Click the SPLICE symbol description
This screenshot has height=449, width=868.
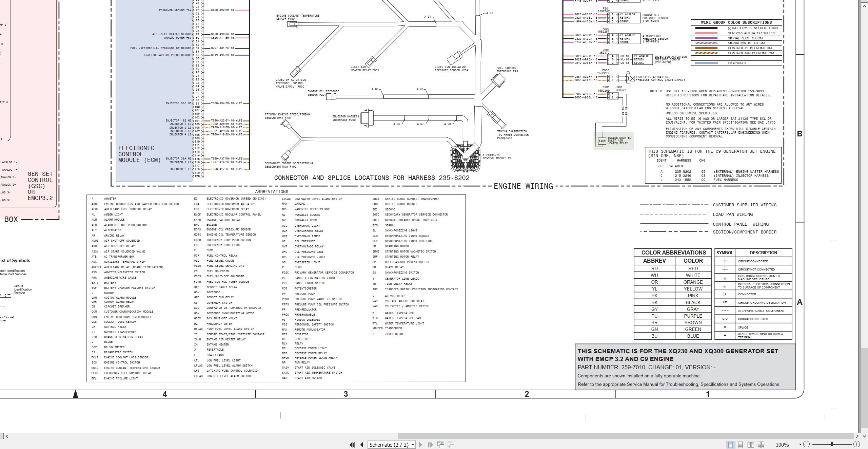pyautogui.click(x=743, y=328)
